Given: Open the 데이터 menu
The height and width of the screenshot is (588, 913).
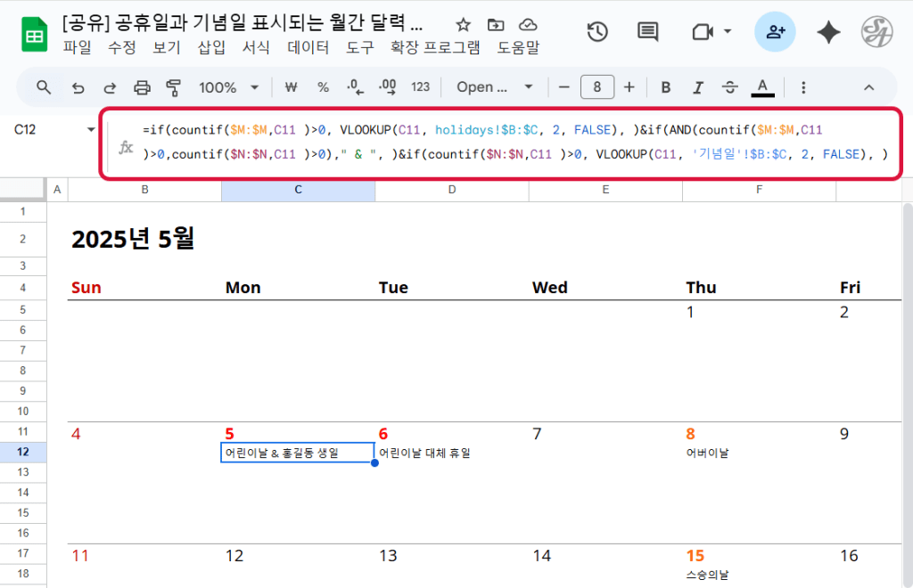Looking at the screenshot, I should pos(308,48).
